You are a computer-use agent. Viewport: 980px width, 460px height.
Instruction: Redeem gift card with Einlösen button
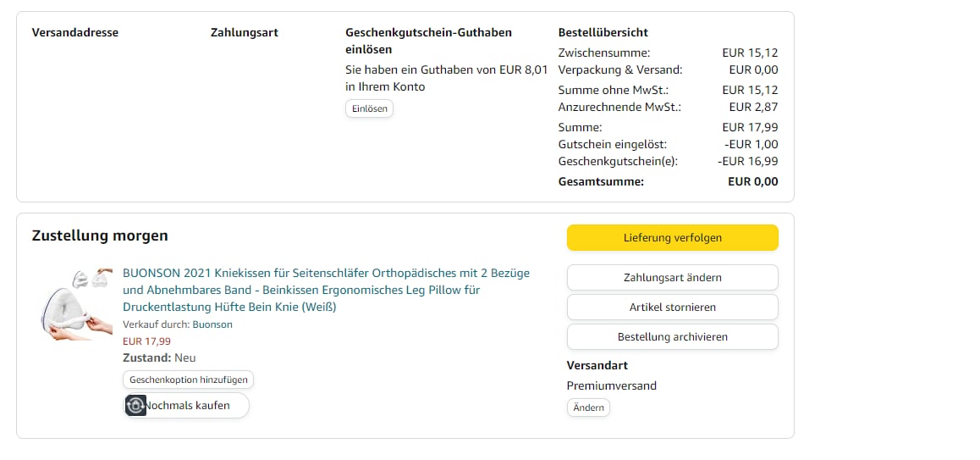tap(369, 108)
